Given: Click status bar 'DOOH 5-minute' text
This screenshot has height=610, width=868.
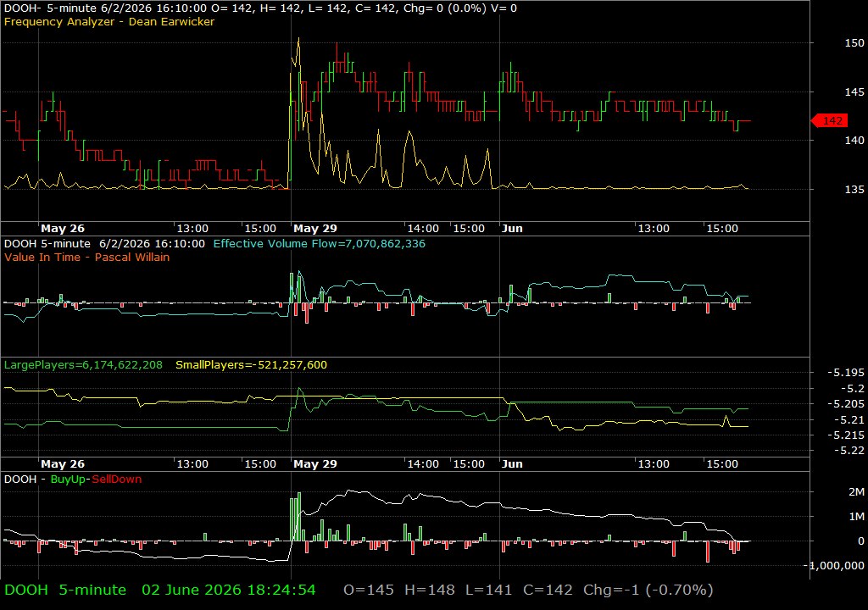Looking at the screenshot, I should pyautogui.click(x=65, y=590).
